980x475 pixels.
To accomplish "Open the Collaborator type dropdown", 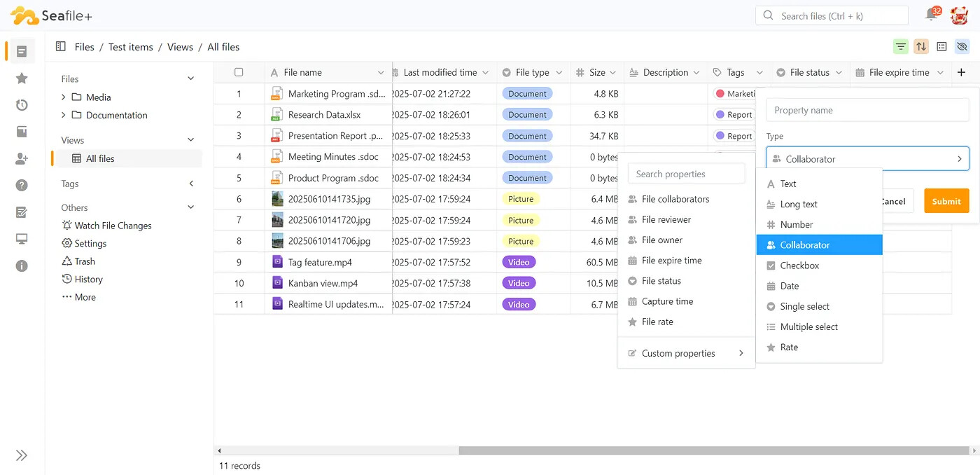I will click(867, 159).
